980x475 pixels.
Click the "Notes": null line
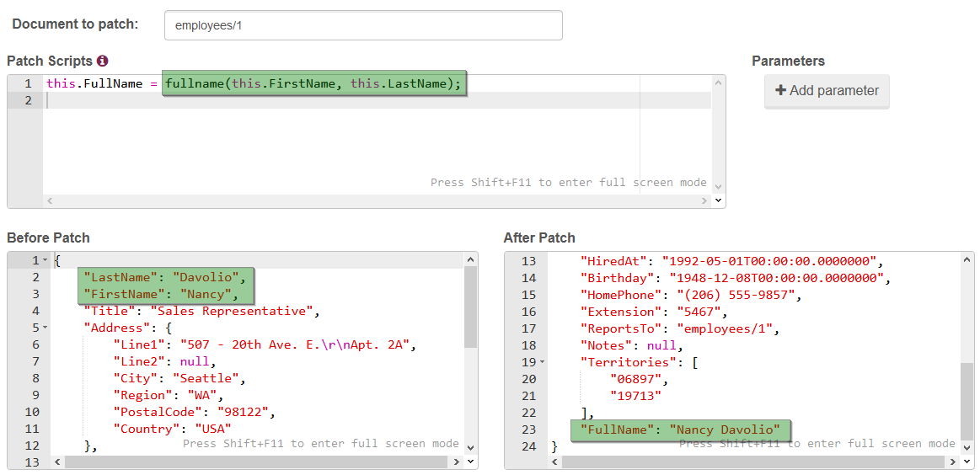tap(632, 345)
